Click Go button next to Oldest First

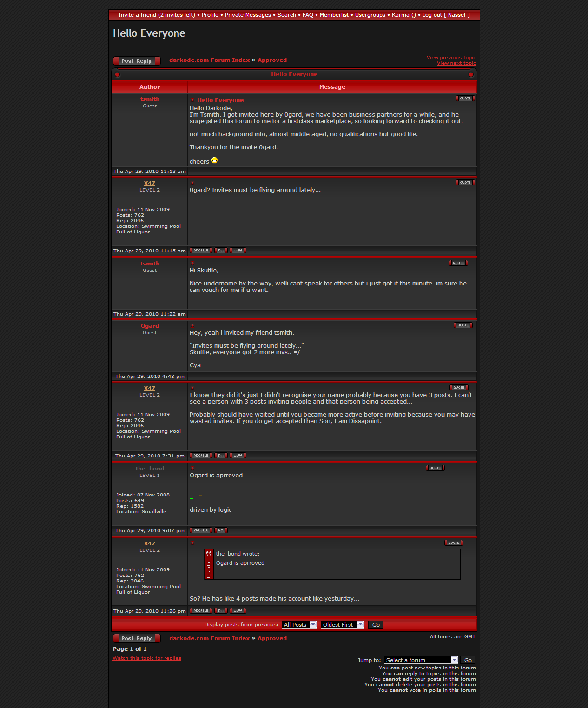tap(376, 625)
